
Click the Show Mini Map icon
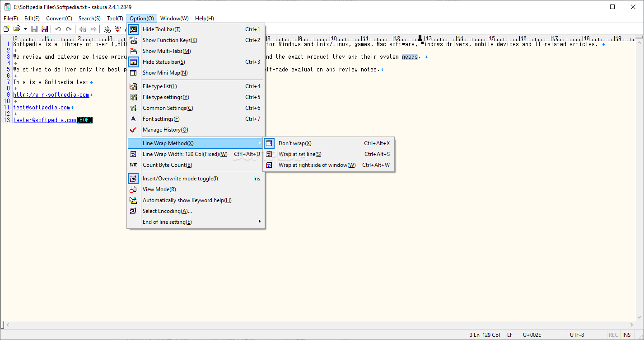pos(133,73)
